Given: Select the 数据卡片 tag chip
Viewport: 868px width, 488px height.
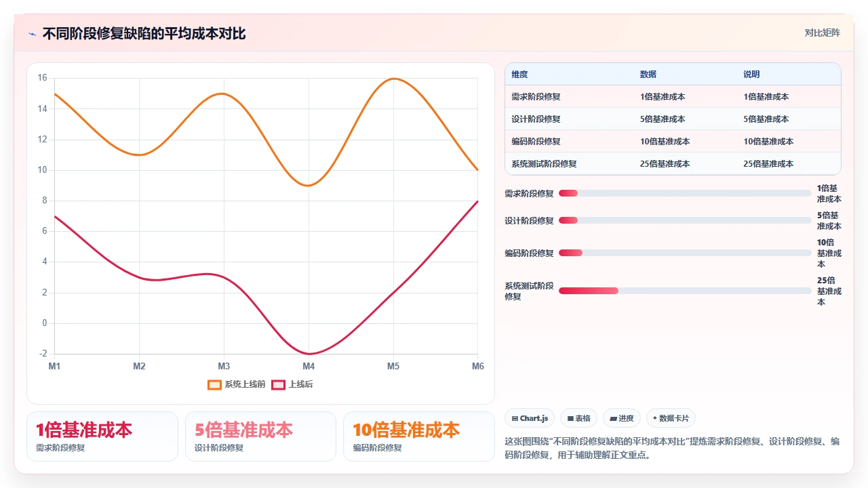Looking at the screenshot, I should pos(671,418).
